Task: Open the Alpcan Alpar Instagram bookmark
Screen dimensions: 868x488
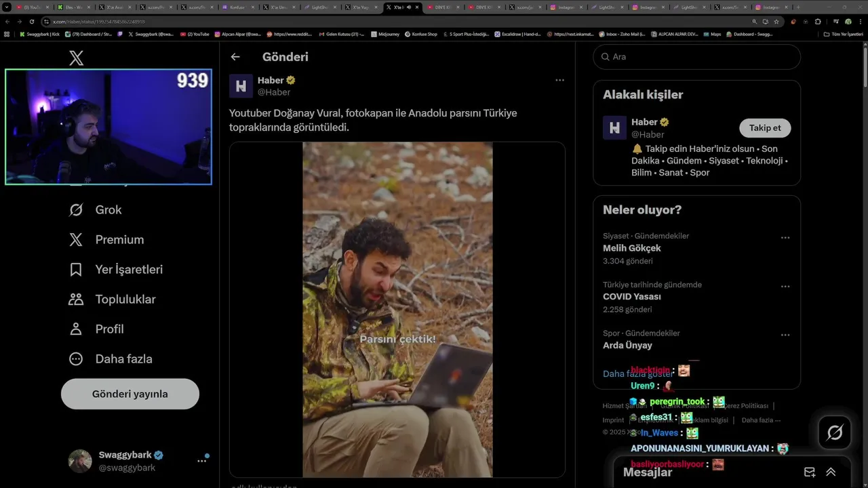Action: point(237,34)
